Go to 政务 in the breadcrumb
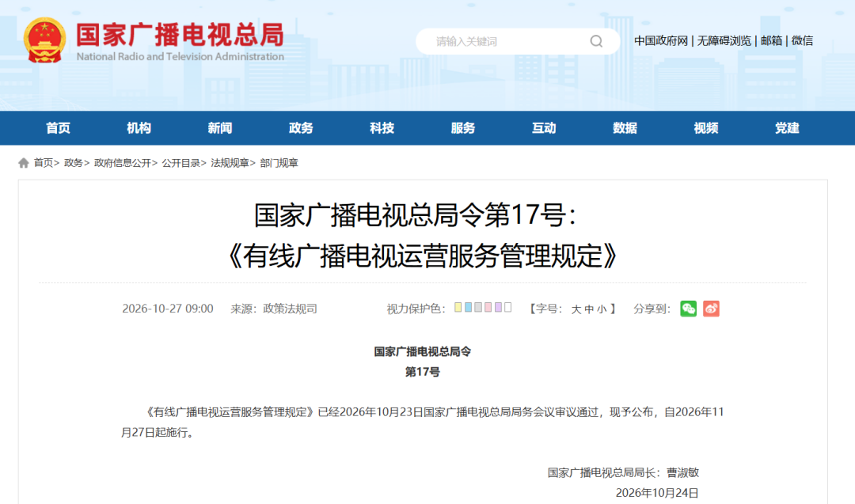This screenshot has width=855, height=504. [73, 163]
